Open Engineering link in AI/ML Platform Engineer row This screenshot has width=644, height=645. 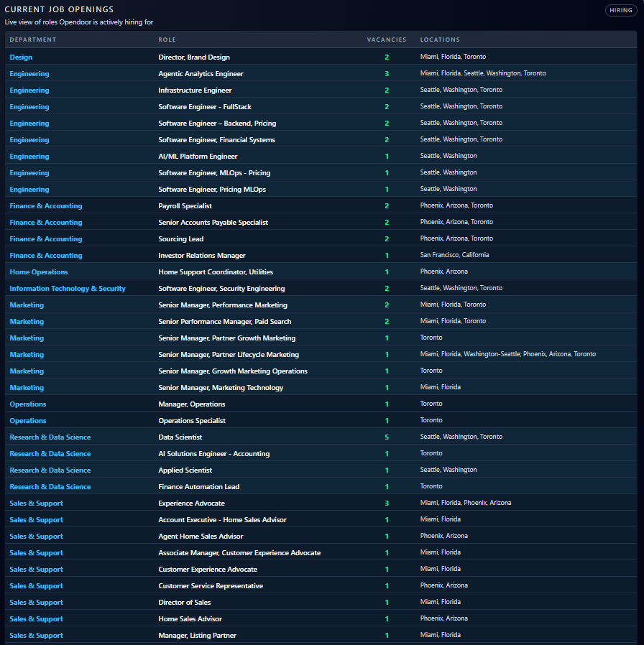click(x=29, y=157)
